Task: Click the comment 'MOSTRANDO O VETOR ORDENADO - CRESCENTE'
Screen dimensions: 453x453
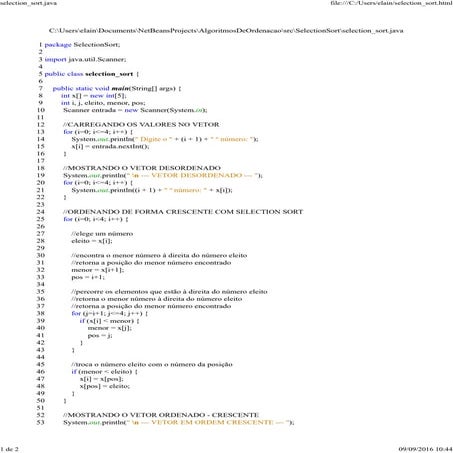Action: [161, 415]
